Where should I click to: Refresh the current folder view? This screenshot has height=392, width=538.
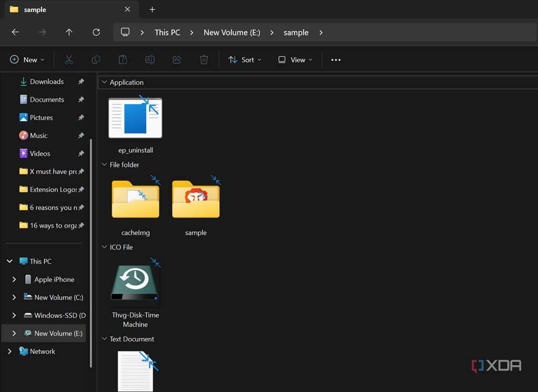(96, 32)
